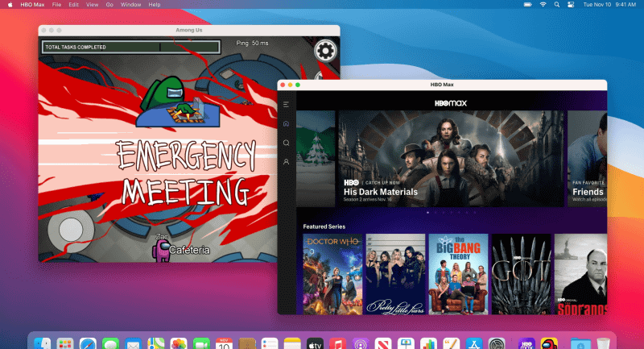Click the HBO Max logo in the header
The height and width of the screenshot is (349, 644).
(x=451, y=103)
